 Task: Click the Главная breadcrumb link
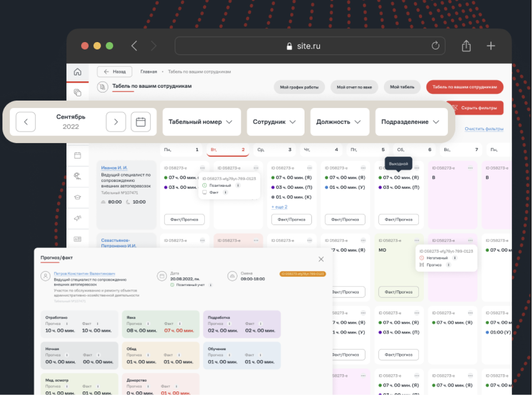point(149,72)
